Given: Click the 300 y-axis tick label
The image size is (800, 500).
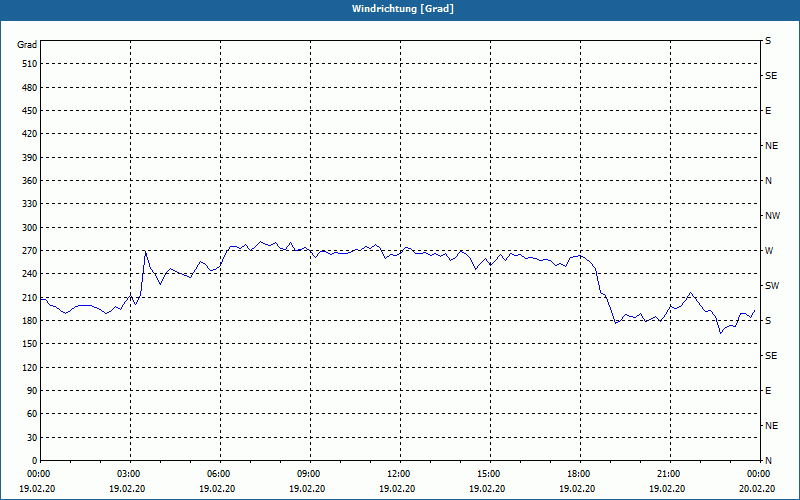Looking at the screenshot, I should [30, 228].
